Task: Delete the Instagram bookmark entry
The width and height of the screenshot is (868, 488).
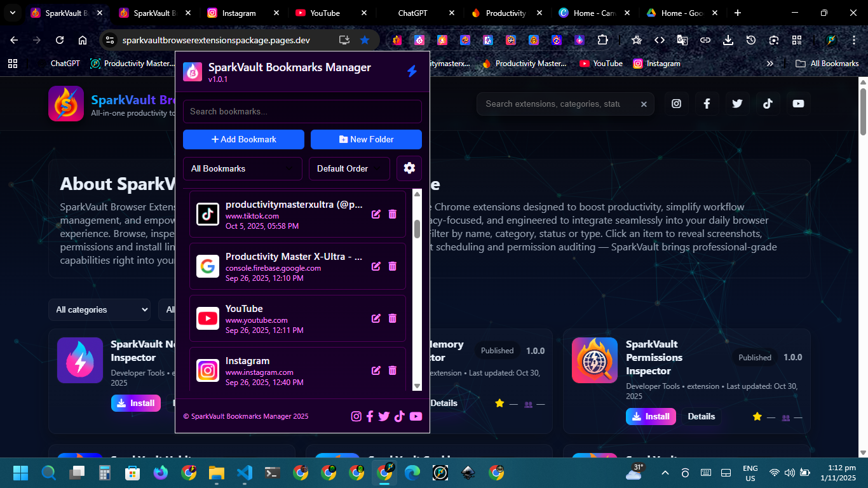Action: click(x=392, y=370)
